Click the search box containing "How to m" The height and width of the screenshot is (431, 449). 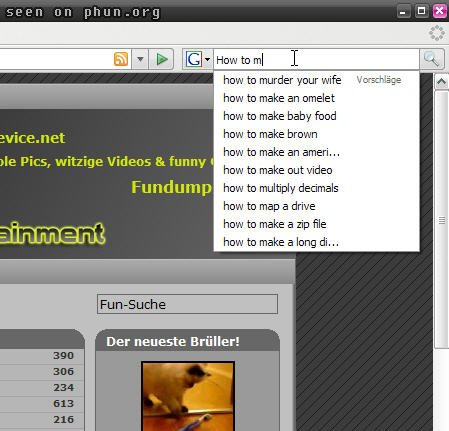pos(316,60)
